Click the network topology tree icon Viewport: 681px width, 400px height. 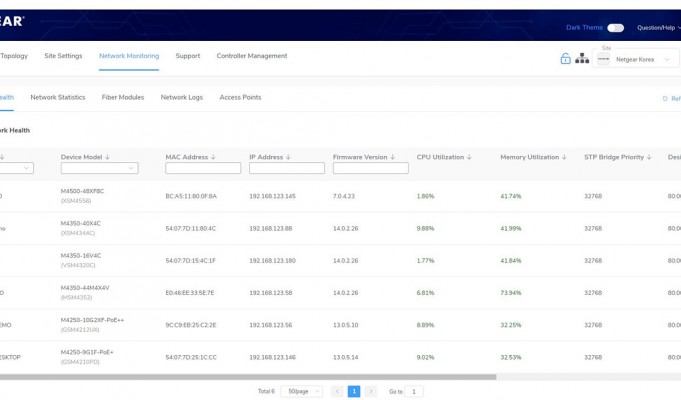[x=582, y=58]
